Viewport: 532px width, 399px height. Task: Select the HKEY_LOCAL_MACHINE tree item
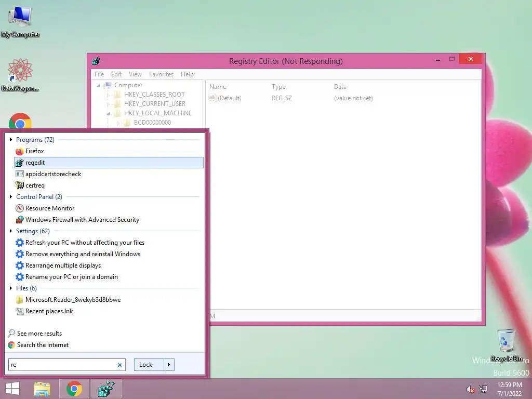click(x=158, y=113)
